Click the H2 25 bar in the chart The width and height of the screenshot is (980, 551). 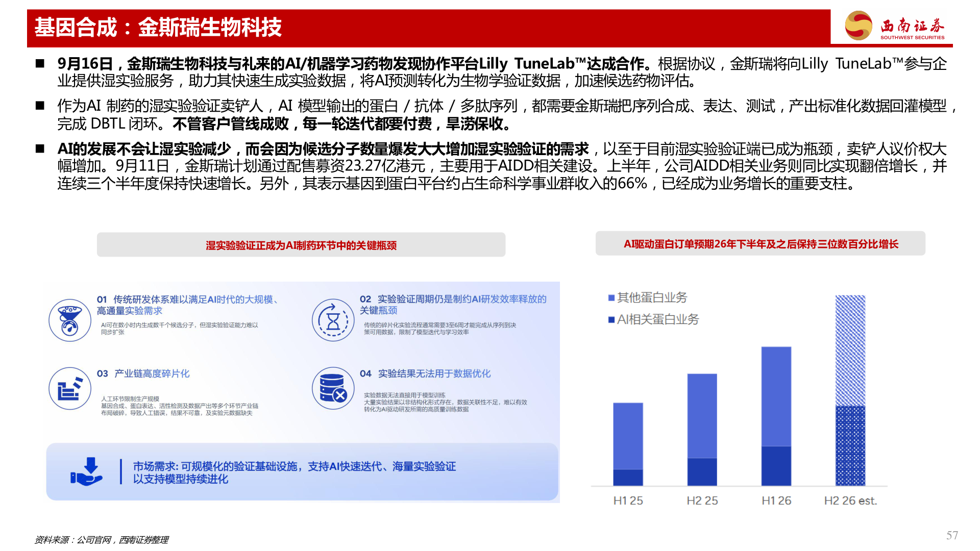pyautogui.click(x=702, y=430)
